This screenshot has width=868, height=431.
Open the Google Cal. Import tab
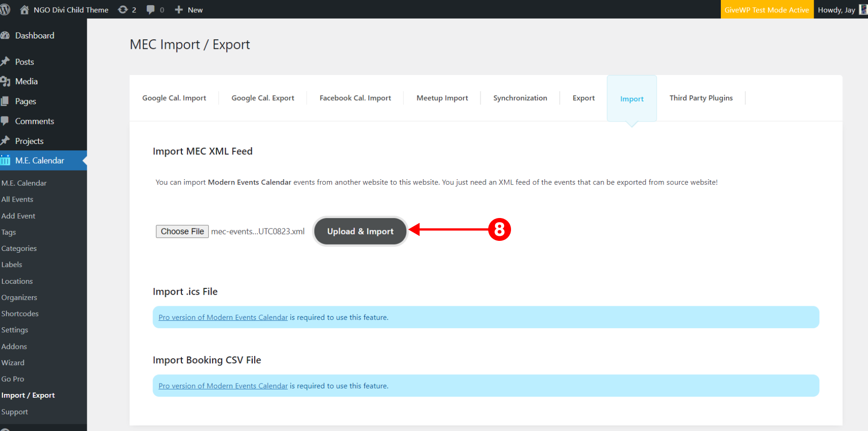174,98
